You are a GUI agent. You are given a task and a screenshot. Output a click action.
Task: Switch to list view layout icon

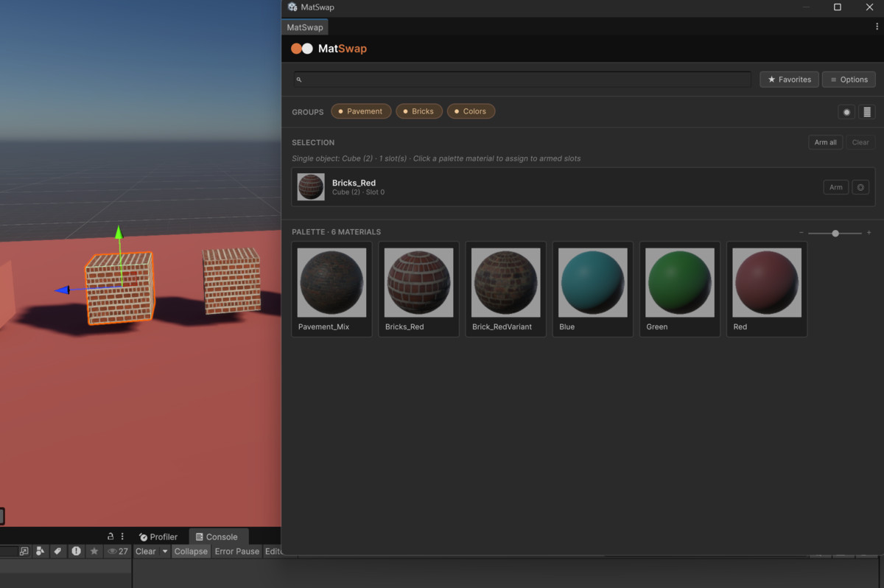click(x=867, y=112)
